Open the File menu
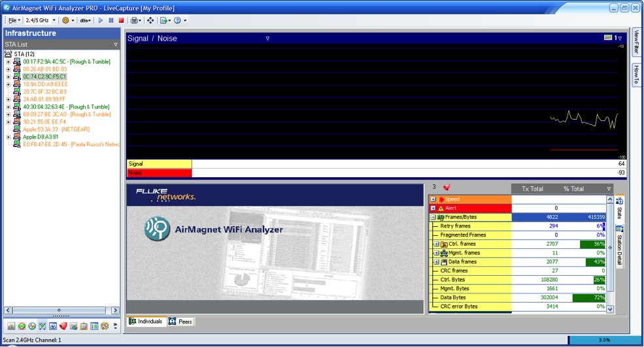644x347 pixels. point(14,20)
